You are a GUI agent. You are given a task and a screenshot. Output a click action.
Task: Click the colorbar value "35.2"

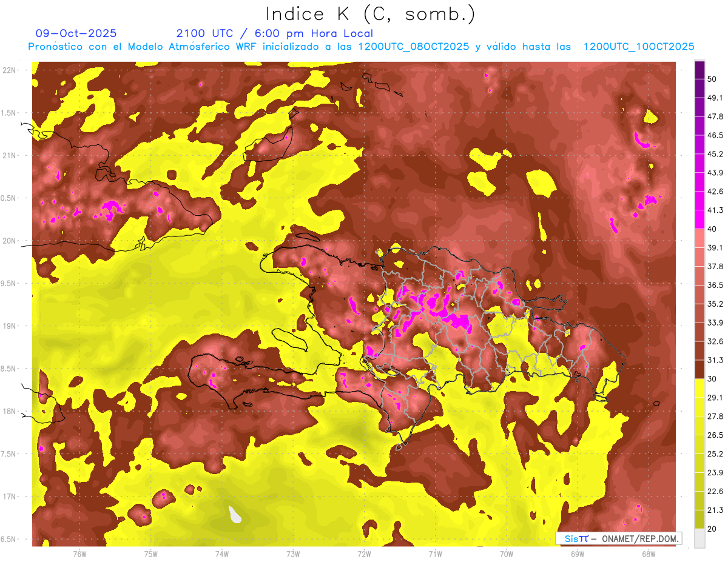click(715, 304)
